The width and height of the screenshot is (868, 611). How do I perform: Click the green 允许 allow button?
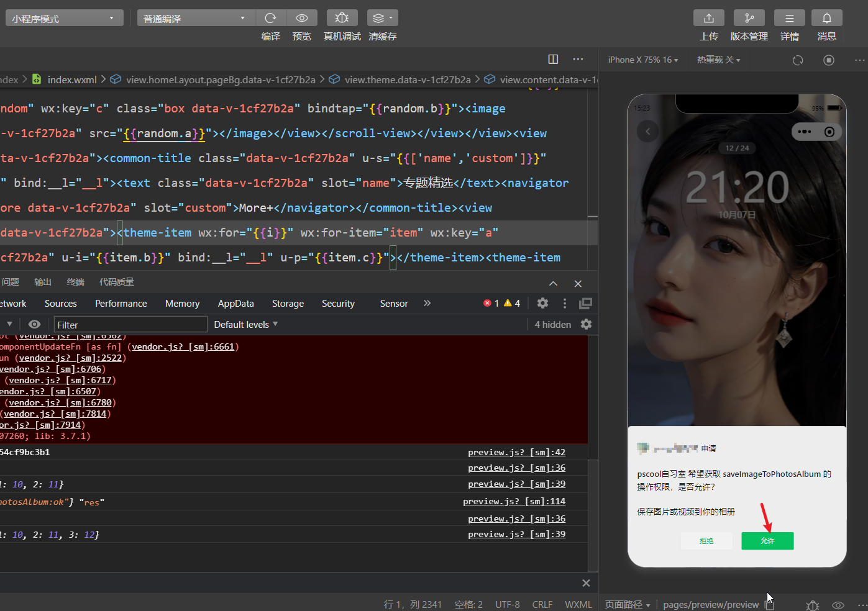767,541
